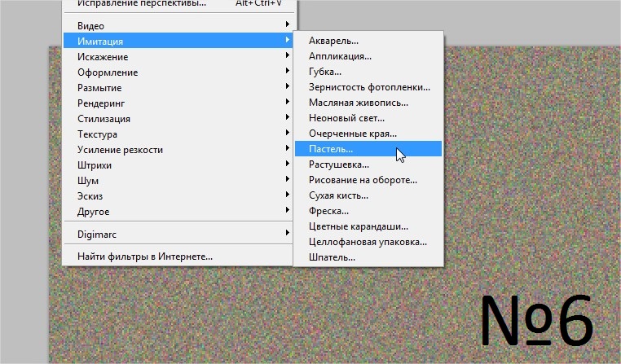Click the highlighted Пастель filter
The image size is (621, 364).
pos(368,148)
